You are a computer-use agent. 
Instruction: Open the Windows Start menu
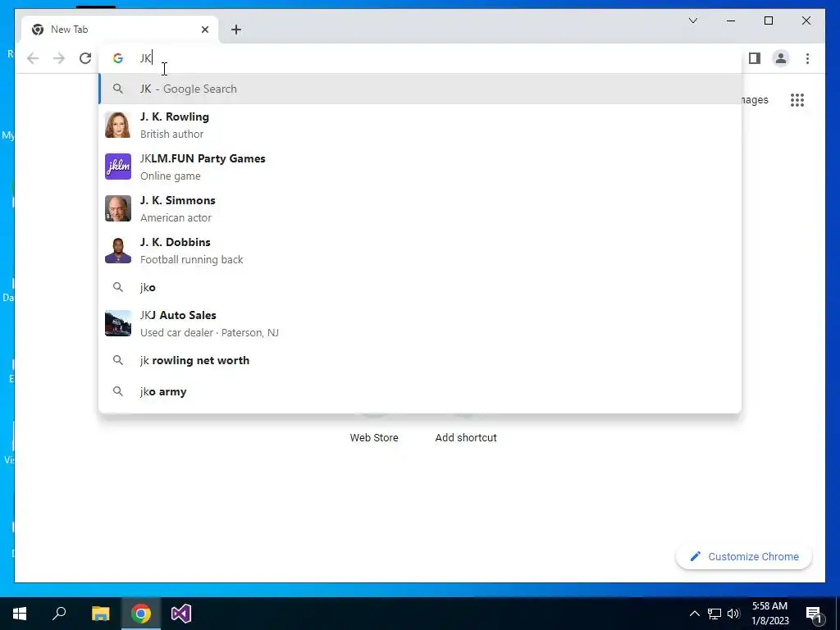tap(20, 614)
